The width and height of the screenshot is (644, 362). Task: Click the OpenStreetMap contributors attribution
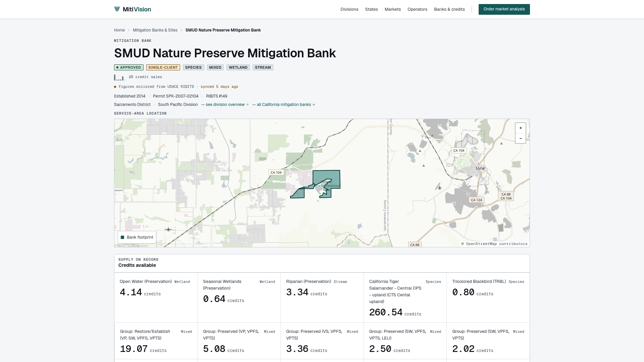coord(494,244)
